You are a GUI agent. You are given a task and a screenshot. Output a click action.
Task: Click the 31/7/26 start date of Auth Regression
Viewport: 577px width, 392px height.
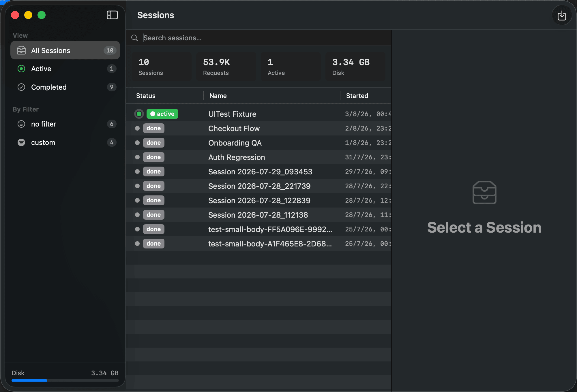coord(368,157)
